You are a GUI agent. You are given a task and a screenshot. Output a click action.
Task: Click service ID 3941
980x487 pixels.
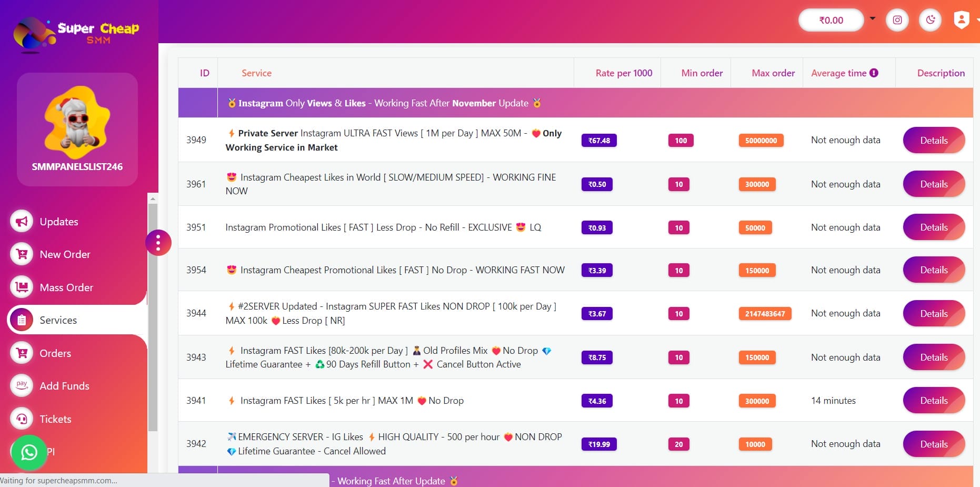coord(196,401)
